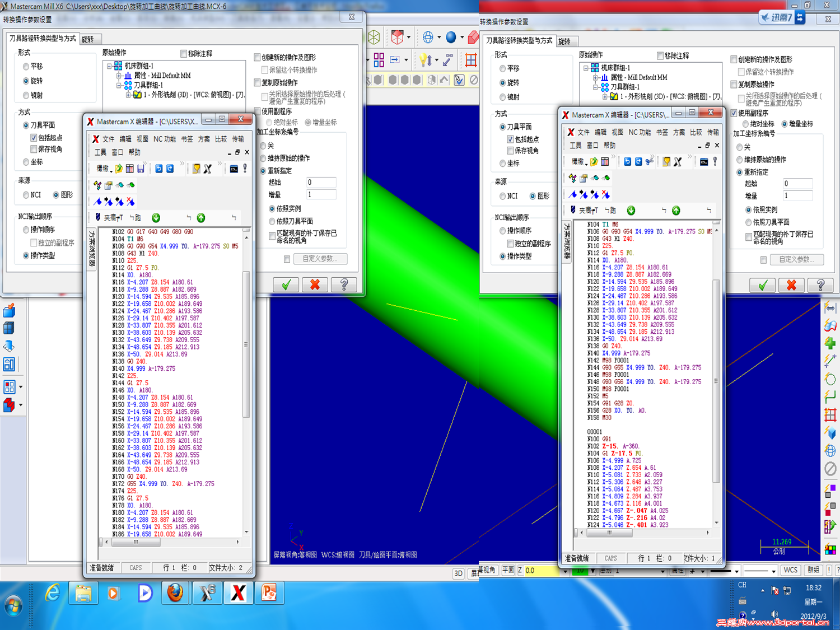This screenshot has height=630, width=840.
Task: Choose 坐标 radio in the left-hand dialog
Action: pos(26,162)
